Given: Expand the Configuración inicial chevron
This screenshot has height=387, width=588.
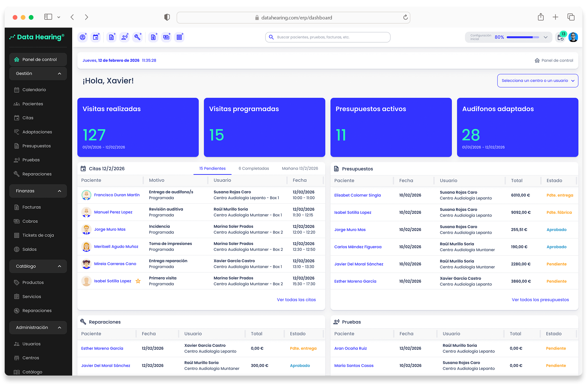Looking at the screenshot, I should tap(545, 37).
